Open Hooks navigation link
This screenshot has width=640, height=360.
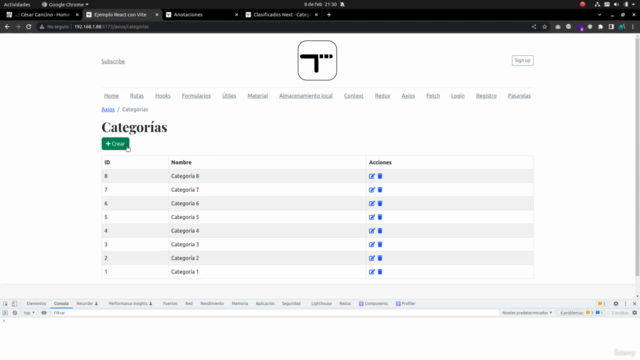pos(162,96)
